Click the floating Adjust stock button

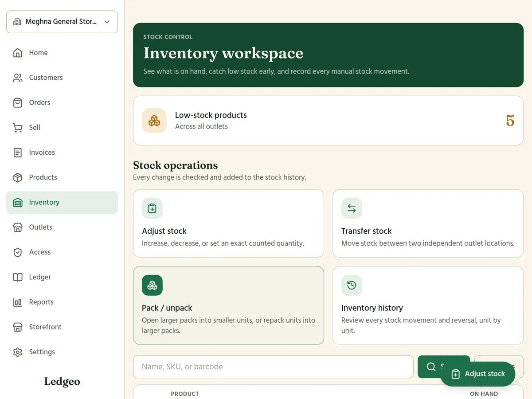tap(478, 374)
